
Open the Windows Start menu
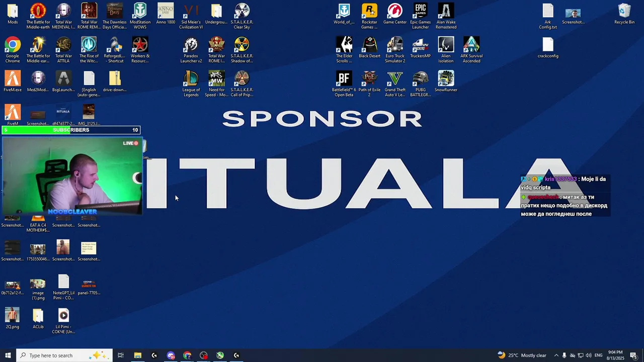pos(8,355)
